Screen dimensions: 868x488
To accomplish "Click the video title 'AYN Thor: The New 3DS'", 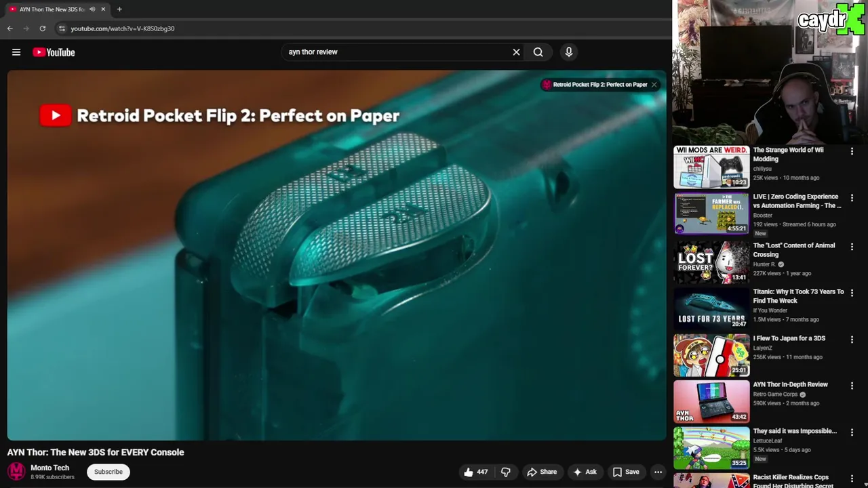I will (96, 452).
